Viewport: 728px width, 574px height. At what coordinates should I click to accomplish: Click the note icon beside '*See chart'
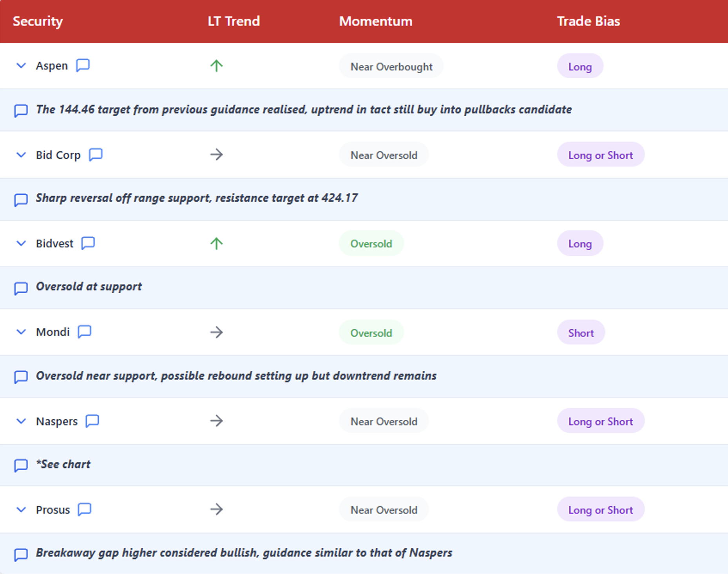21,466
